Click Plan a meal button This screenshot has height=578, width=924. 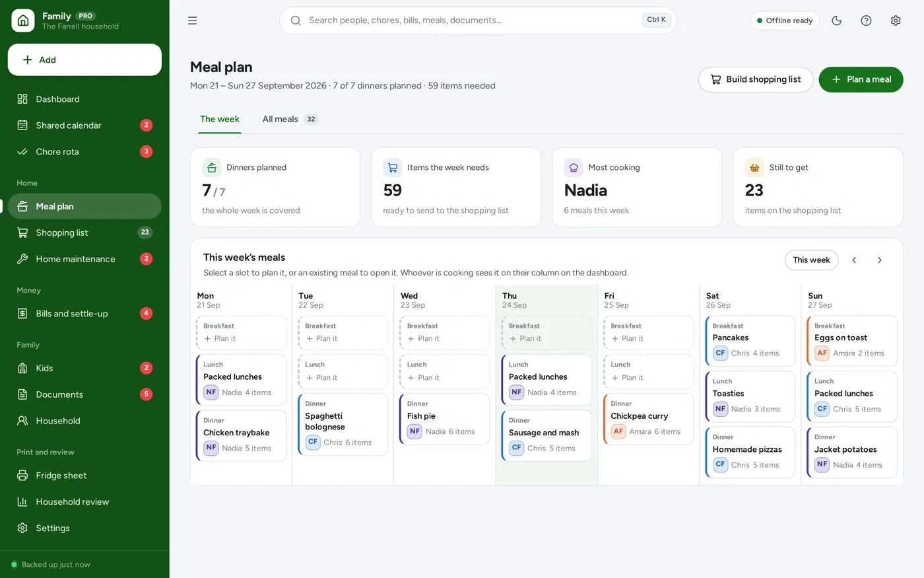coord(861,80)
